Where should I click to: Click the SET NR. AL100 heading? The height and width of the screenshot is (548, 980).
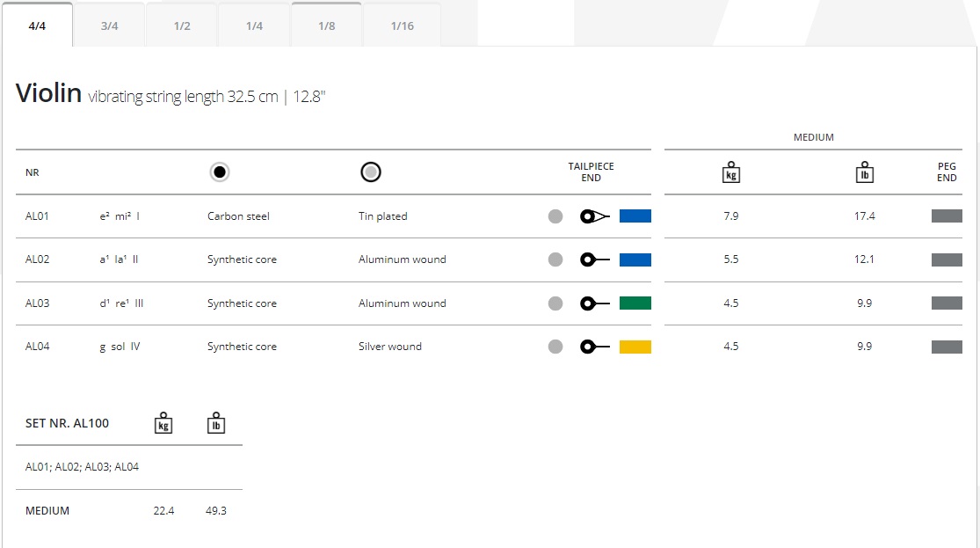click(x=68, y=423)
